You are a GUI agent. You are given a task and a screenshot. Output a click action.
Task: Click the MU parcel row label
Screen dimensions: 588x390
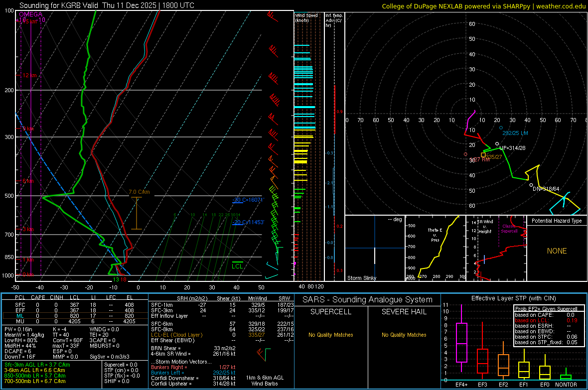pyautogui.click(x=20, y=321)
